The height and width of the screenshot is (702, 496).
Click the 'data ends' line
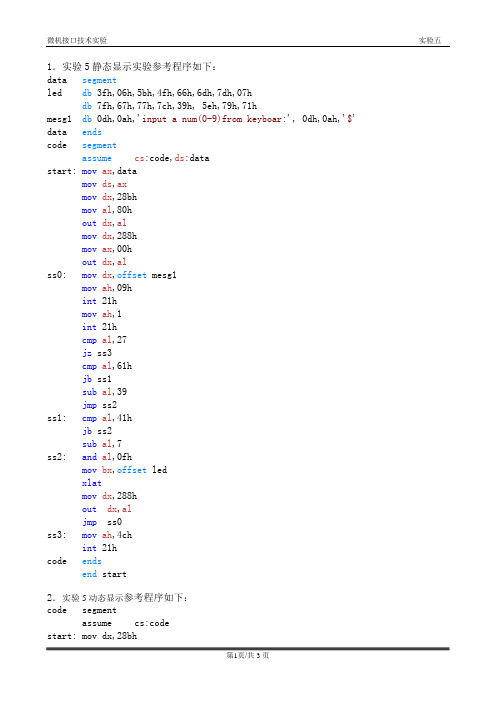[74, 132]
